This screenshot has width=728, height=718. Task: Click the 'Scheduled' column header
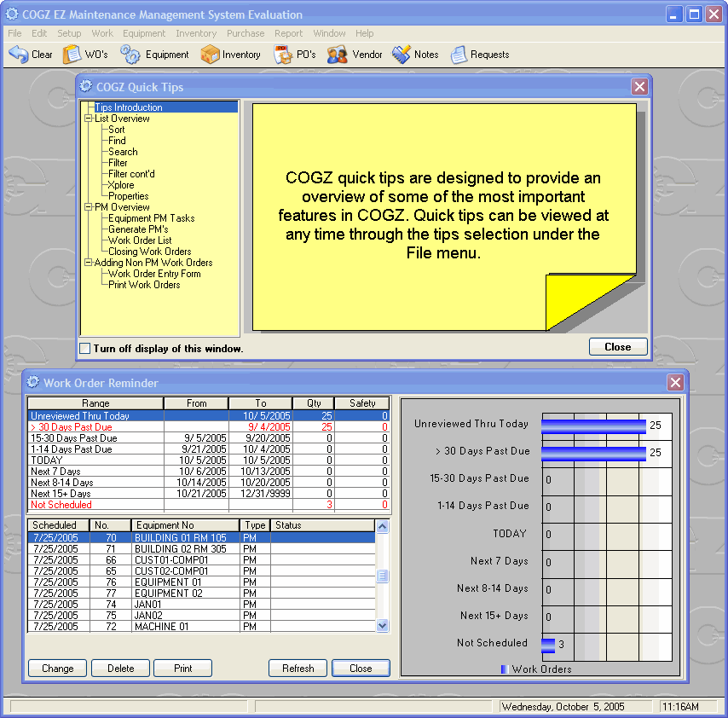pos(59,525)
